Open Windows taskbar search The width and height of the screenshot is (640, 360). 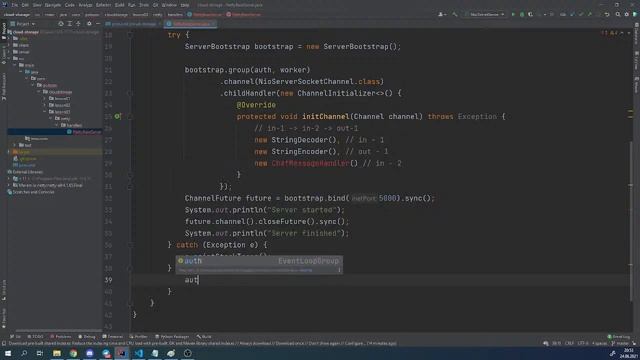(24, 353)
